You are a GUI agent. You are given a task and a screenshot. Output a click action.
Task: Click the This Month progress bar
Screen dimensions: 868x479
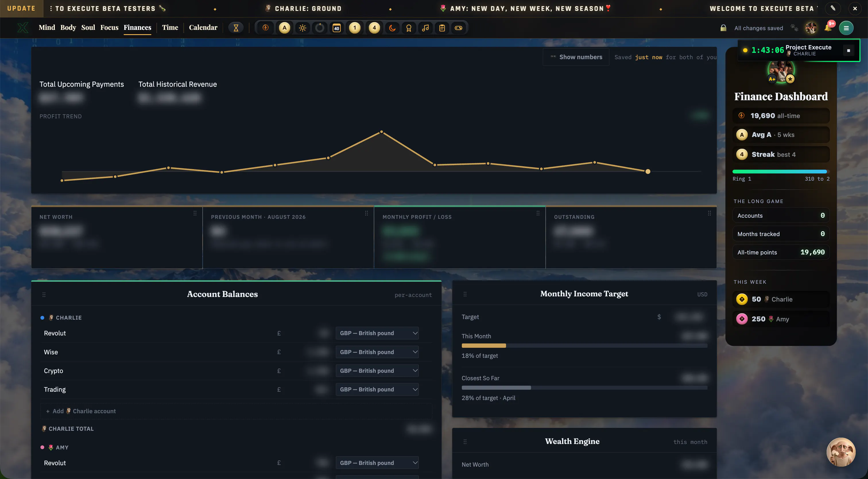[x=584, y=345]
